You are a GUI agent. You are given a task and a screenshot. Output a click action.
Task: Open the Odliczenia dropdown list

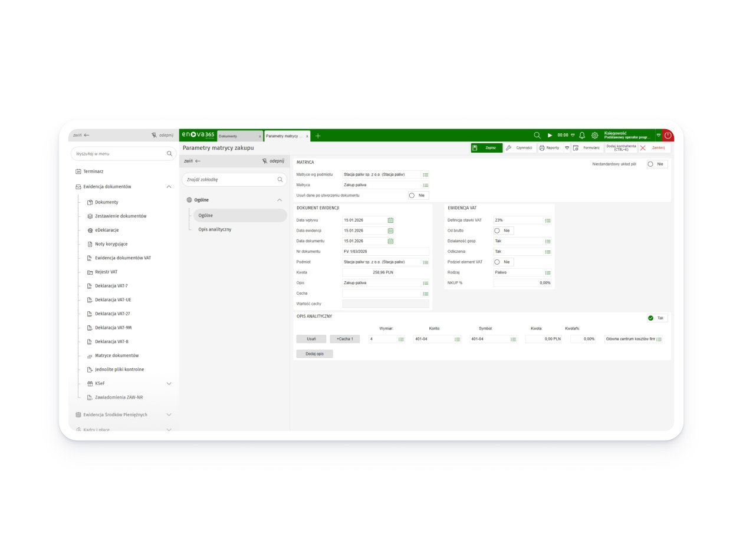[548, 252]
